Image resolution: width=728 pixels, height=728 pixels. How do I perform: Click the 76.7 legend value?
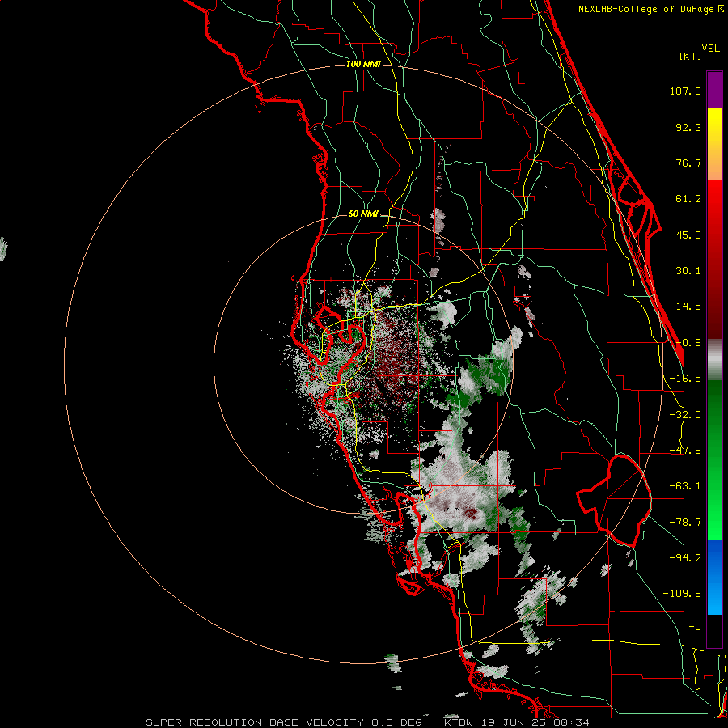(688, 163)
